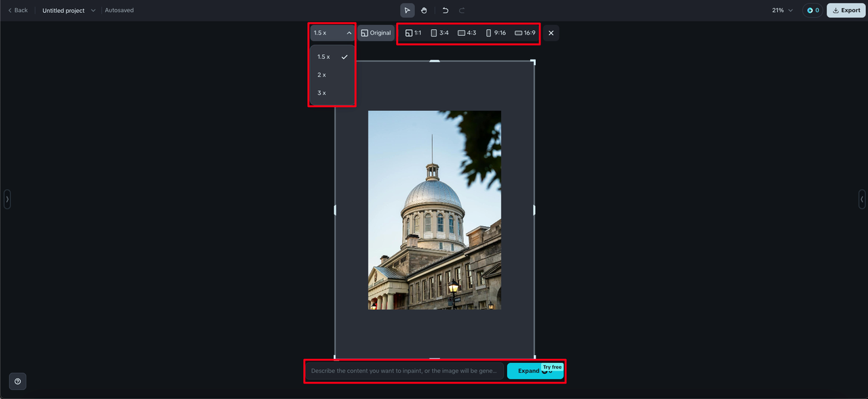The image size is (868, 399).
Task: Activate the hand pan tool
Action: coord(424,10)
